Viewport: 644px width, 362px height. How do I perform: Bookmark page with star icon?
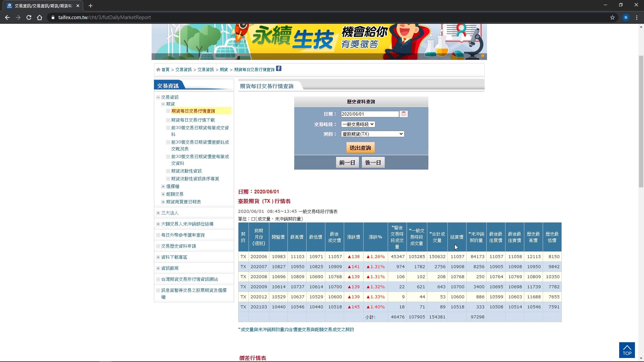[x=612, y=17]
